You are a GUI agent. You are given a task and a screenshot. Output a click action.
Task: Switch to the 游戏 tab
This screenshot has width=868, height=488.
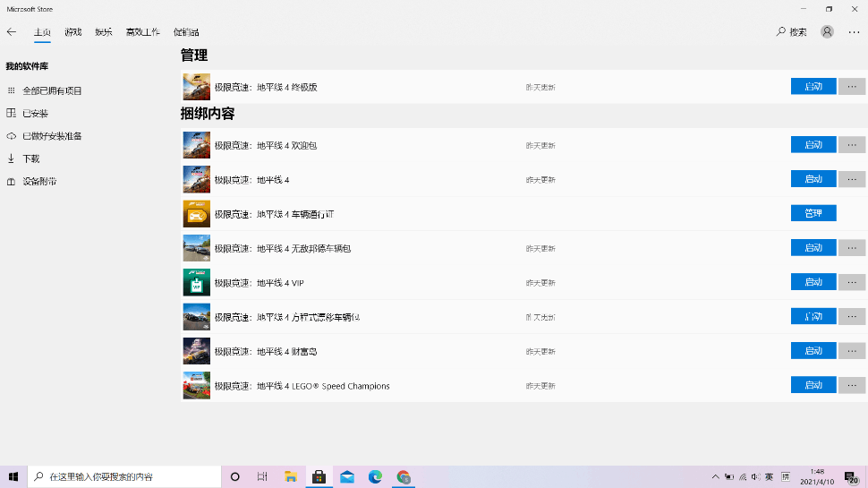73,32
